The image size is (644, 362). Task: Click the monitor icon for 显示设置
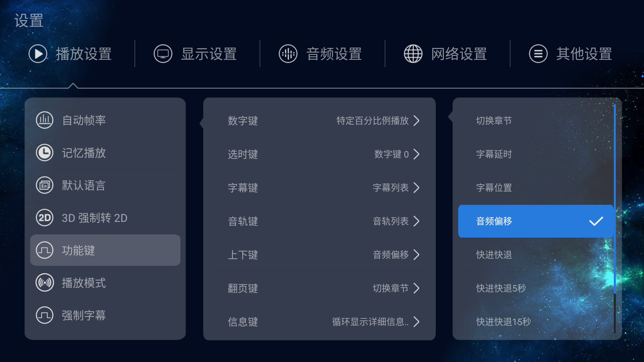click(163, 54)
